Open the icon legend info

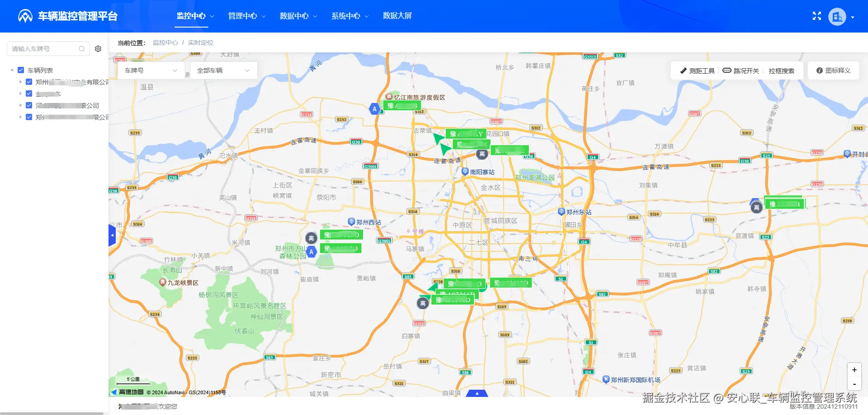(x=819, y=70)
